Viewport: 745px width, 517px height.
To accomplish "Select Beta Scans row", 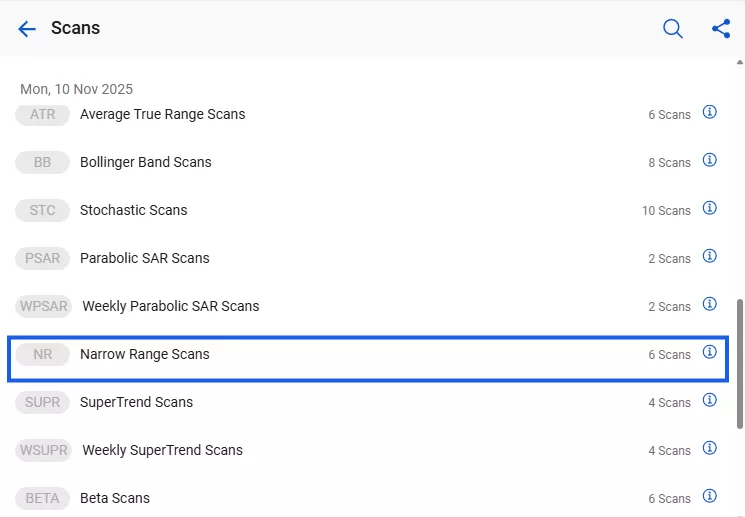I will coord(115,498).
